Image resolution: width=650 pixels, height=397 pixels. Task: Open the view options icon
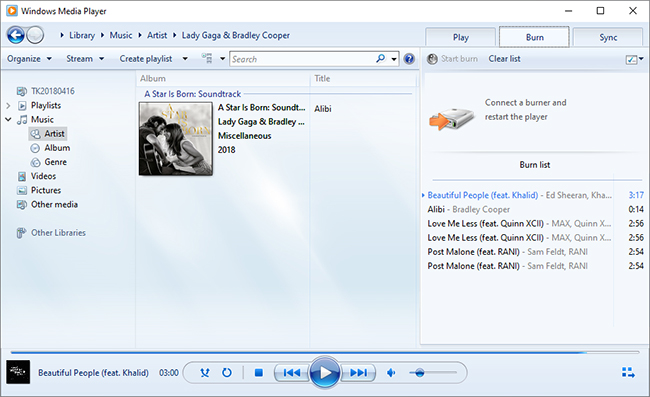tap(207, 58)
